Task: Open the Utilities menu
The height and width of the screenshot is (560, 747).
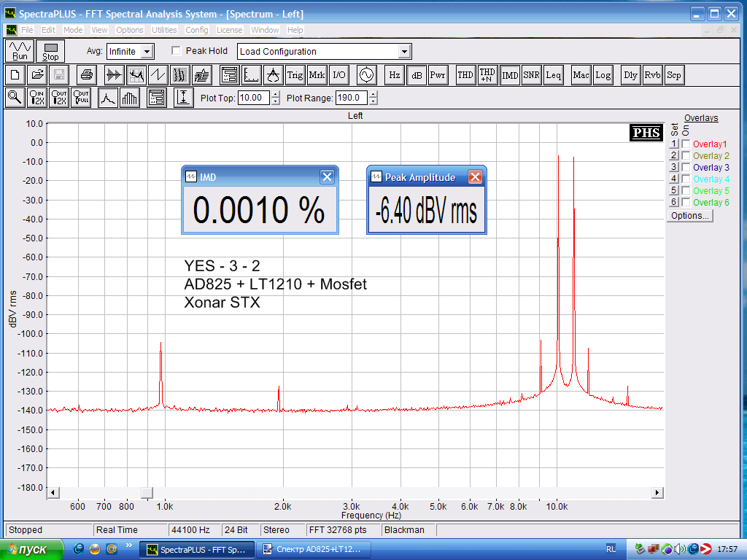Action: pyautogui.click(x=164, y=30)
